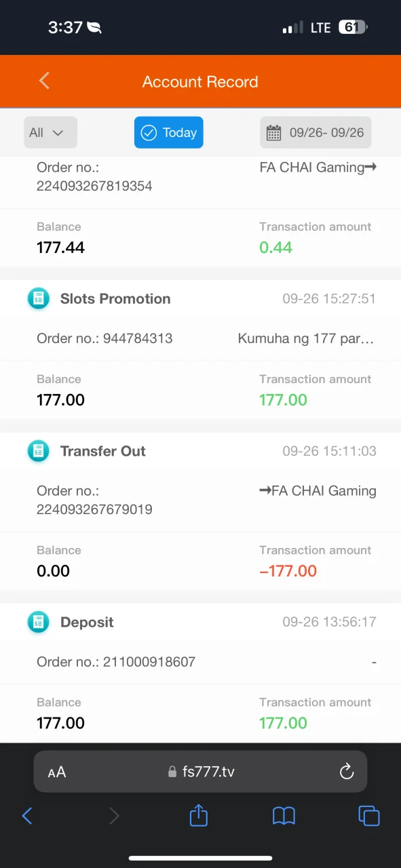Tap the fs777.tv address field
This screenshot has width=401, height=868.
point(200,771)
